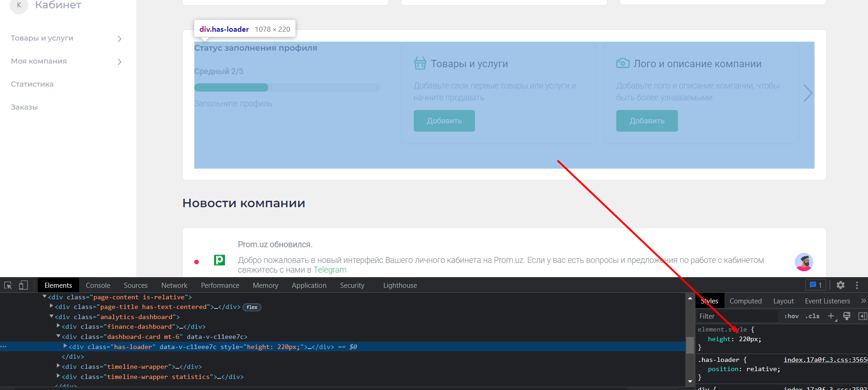Click the element.style selector text
The image size is (868, 390).
(722, 329)
